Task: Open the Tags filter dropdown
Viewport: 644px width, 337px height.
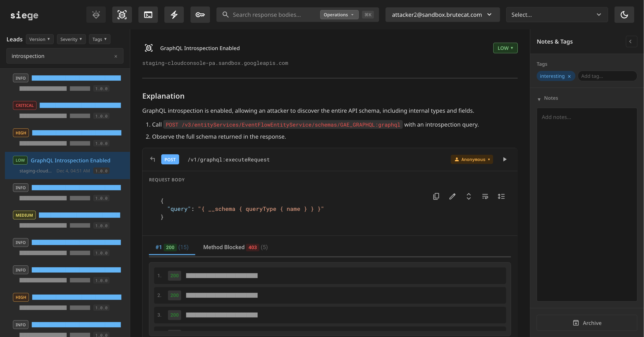Action: click(x=100, y=39)
